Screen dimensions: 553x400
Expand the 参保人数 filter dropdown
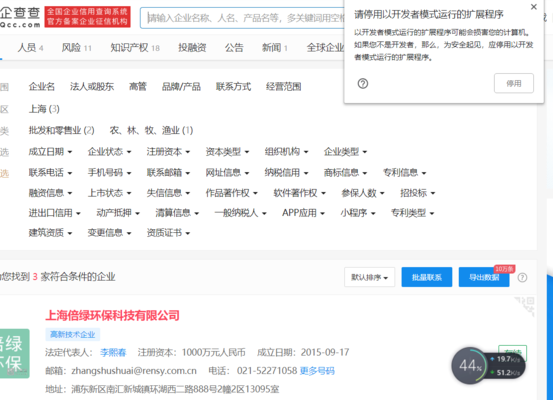[363, 193]
